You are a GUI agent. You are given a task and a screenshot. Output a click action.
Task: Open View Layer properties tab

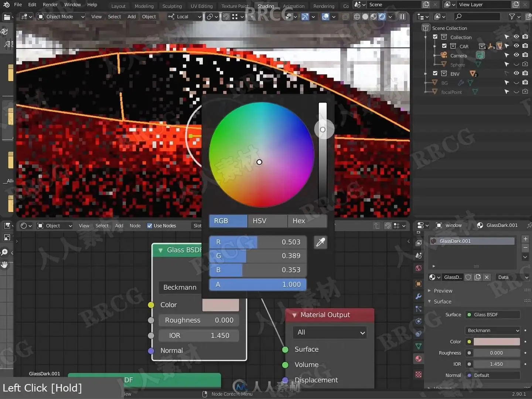[419, 243]
